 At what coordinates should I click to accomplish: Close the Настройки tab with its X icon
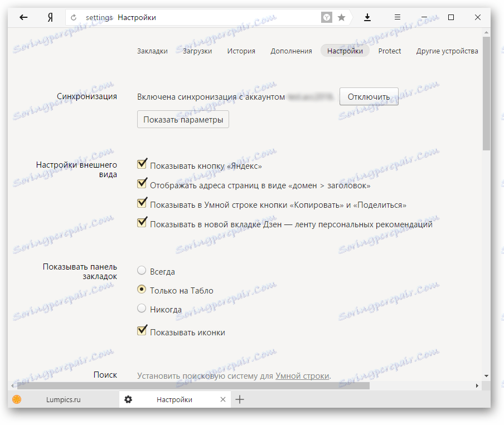coord(222,399)
